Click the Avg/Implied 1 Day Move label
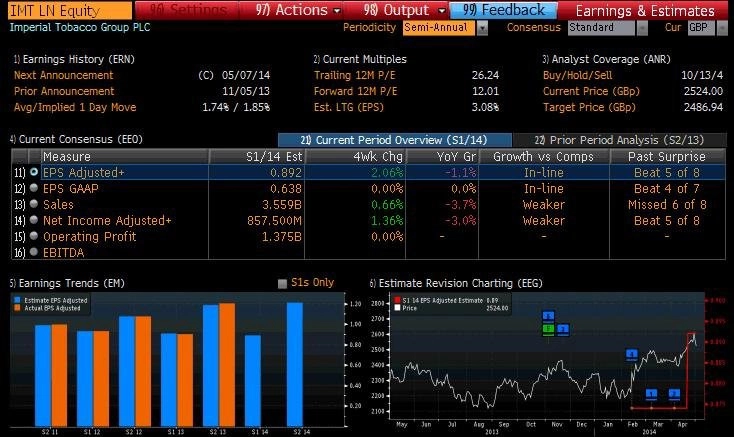 click(x=75, y=107)
